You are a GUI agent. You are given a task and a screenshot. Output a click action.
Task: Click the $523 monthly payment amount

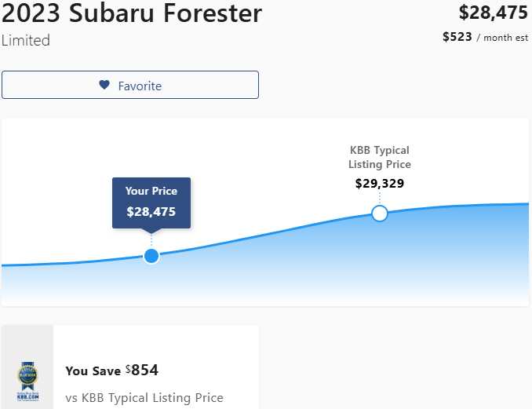tap(457, 37)
